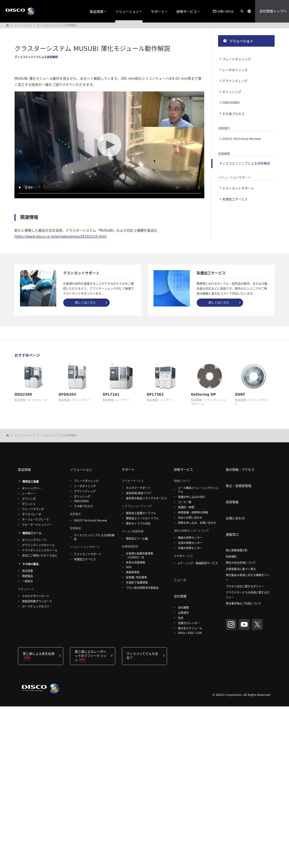
Task: Enter fullscreen via video fullscreen icon
Action: (188, 187)
